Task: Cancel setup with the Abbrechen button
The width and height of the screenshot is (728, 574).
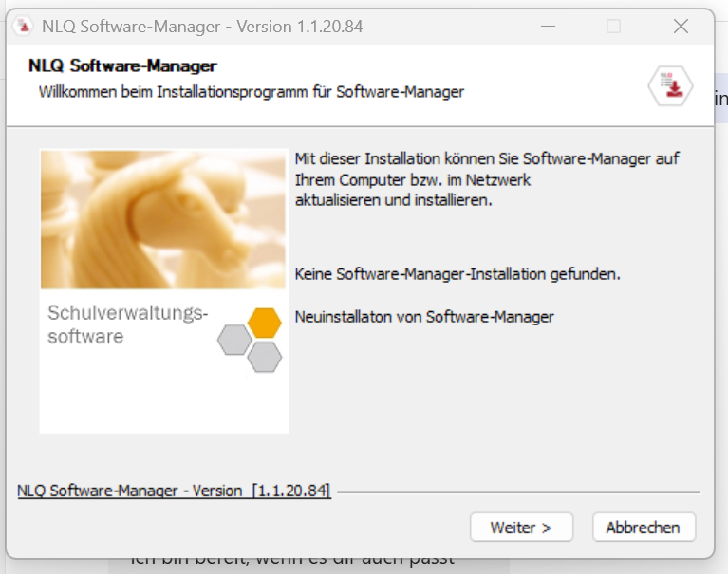Action: coord(643,527)
